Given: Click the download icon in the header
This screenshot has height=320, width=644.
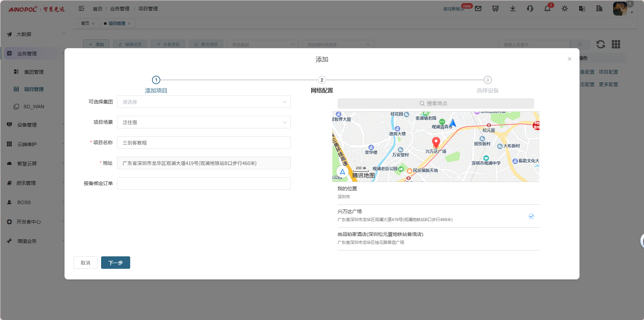Looking at the screenshot, I should 513,9.
